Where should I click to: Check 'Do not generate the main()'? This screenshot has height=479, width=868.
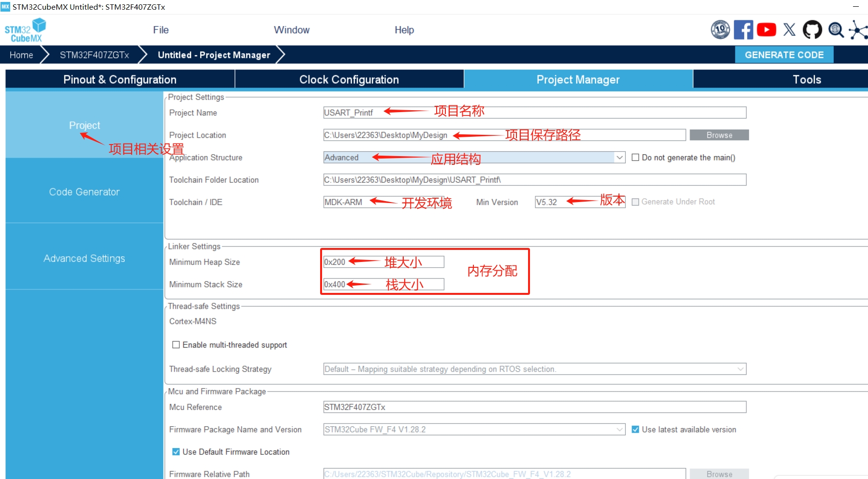[x=636, y=157]
